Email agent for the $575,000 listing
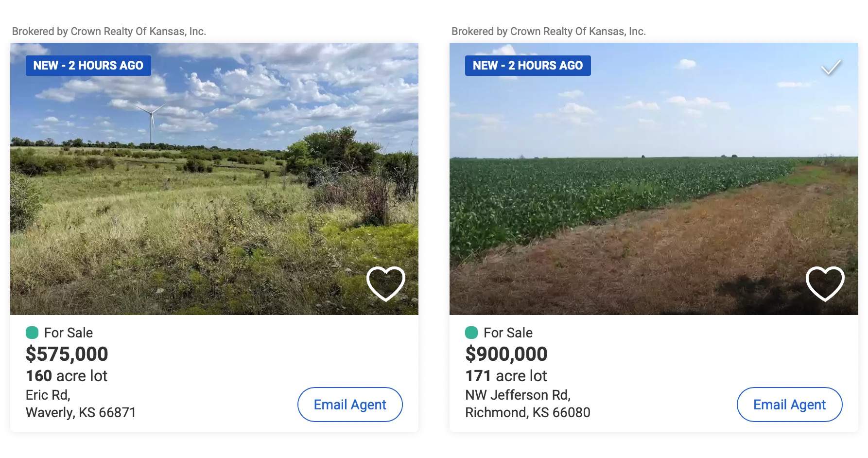 pos(350,405)
